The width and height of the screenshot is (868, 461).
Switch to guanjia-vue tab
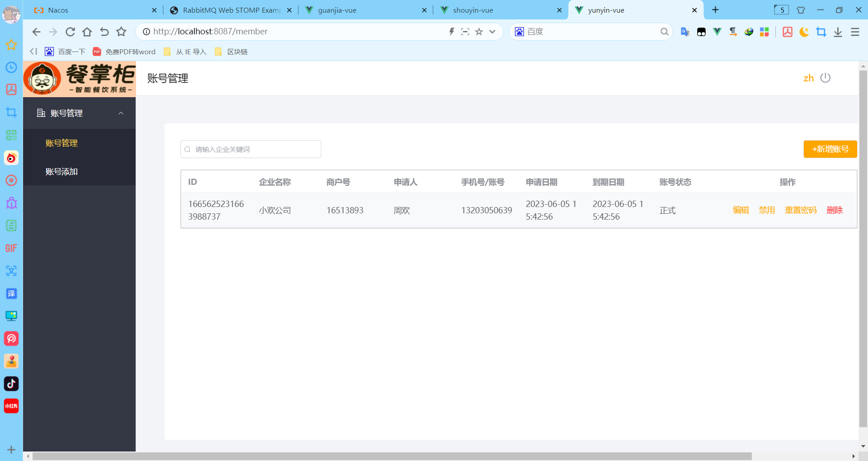365,10
